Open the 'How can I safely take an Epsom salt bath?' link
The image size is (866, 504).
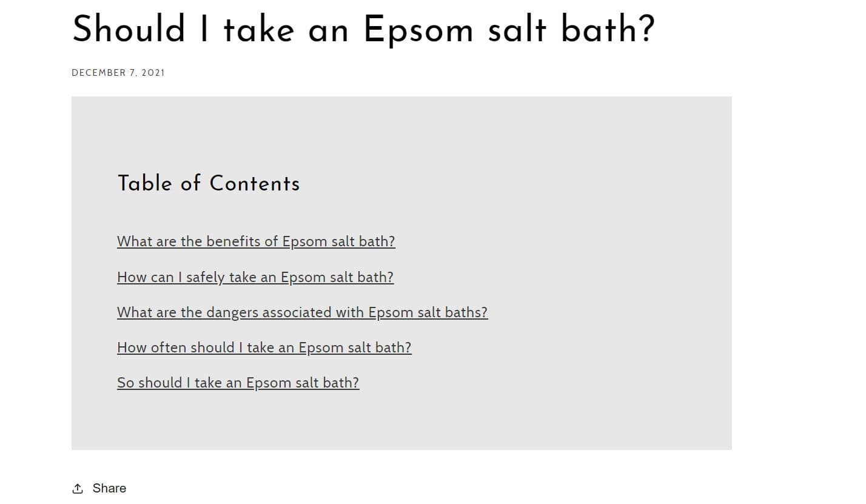tap(255, 277)
